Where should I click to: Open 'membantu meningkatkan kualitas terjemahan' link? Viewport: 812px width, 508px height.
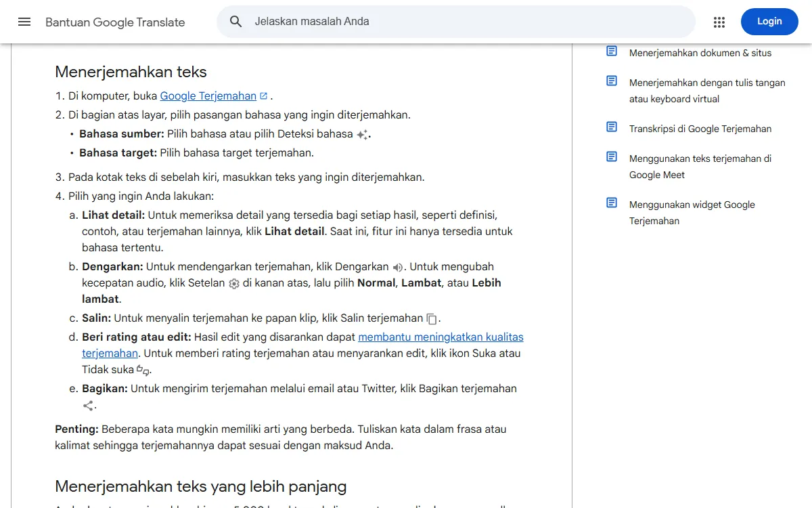441,337
